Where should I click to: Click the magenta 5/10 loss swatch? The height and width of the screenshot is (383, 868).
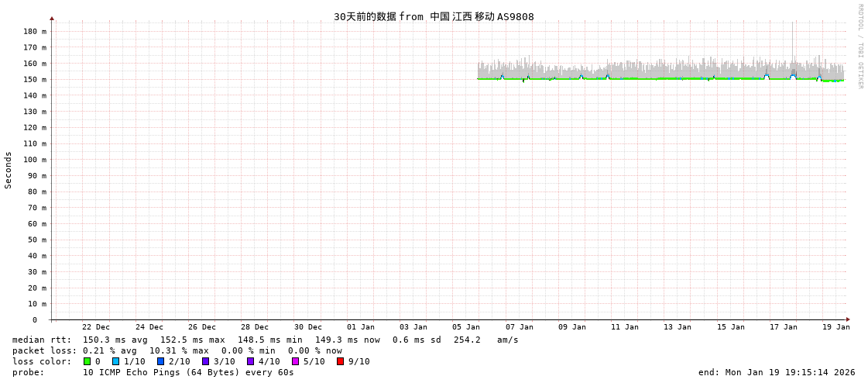[295, 361]
